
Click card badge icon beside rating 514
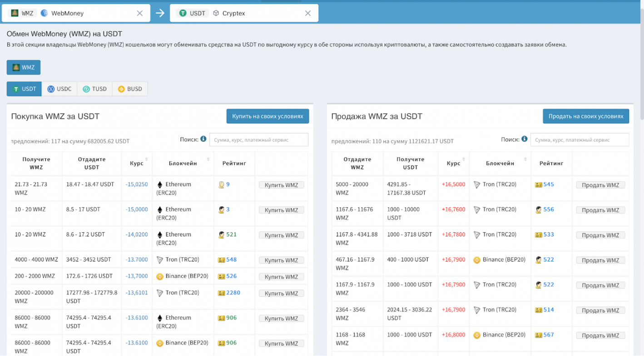pos(539,310)
